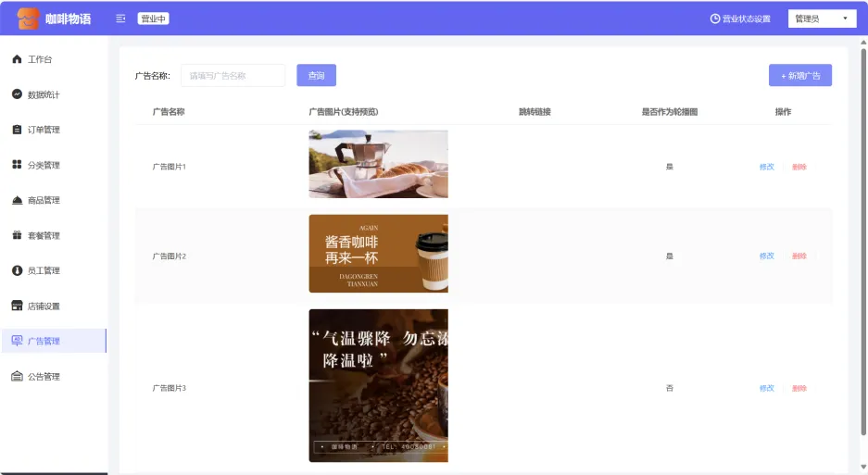The height and width of the screenshot is (475, 868).
Task: Select 广告管理 in the sidebar
Action: 44,341
